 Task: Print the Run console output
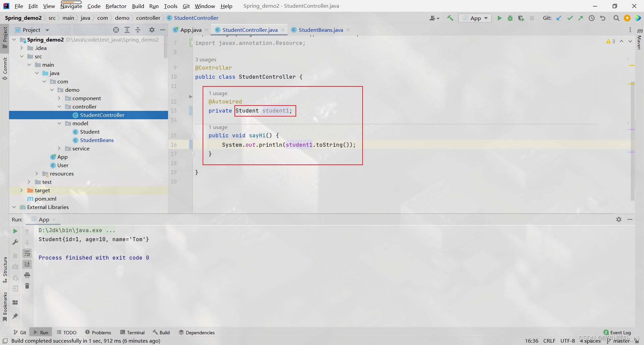[x=27, y=275]
